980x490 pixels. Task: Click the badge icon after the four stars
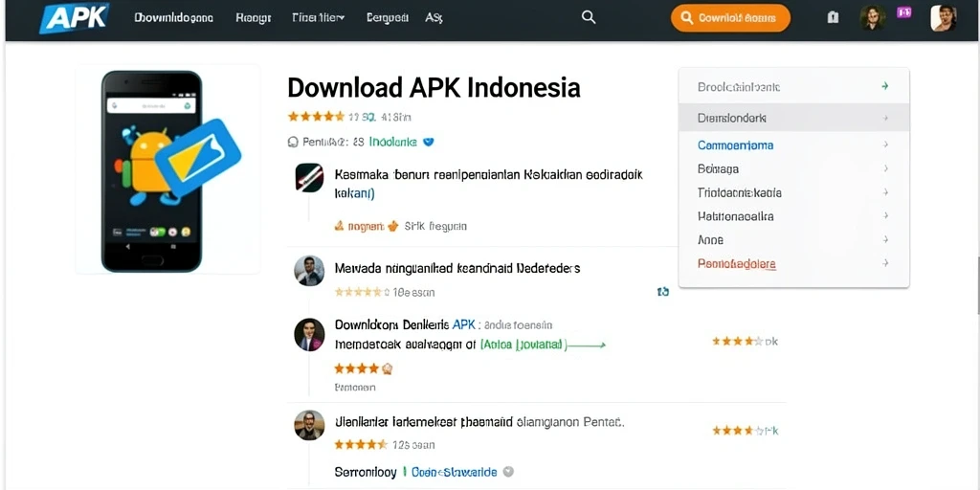click(x=387, y=368)
